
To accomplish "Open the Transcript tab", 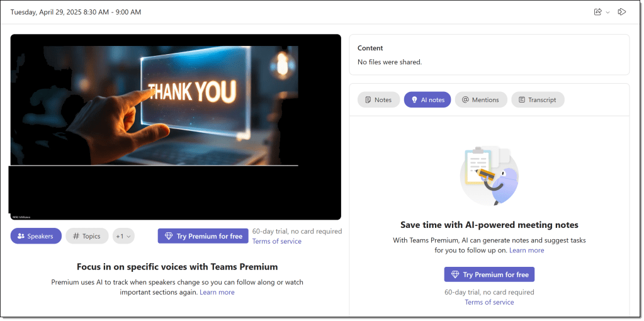I will 538,99.
